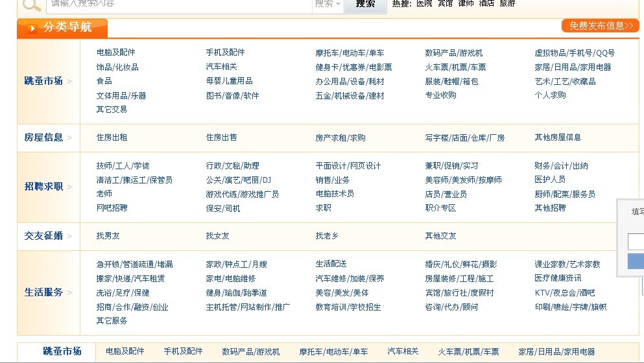Screen dimensions: 644x363
Task: Open 虚拟物品/手机号/QQ号 category
Action: point(575,53)
